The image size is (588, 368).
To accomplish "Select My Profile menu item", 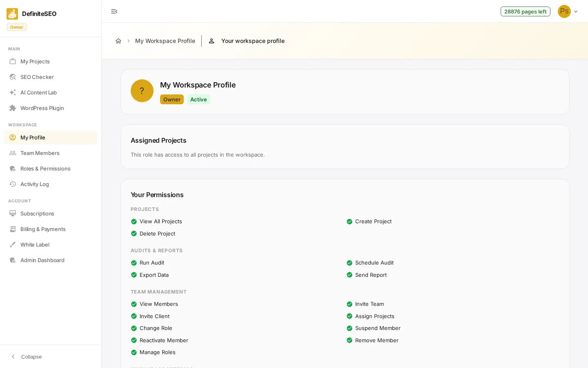I will (x=51, y=137).
